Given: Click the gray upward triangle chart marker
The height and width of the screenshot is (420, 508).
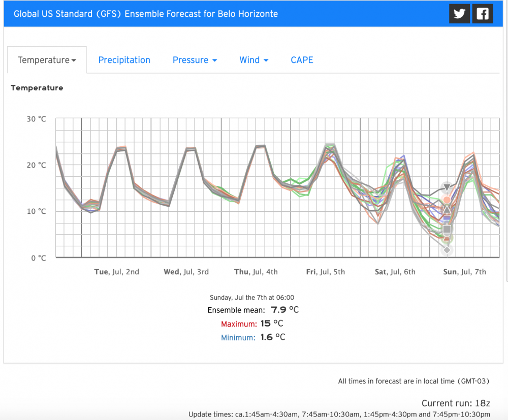Looking at the screenshot, I should coord(447,210).
